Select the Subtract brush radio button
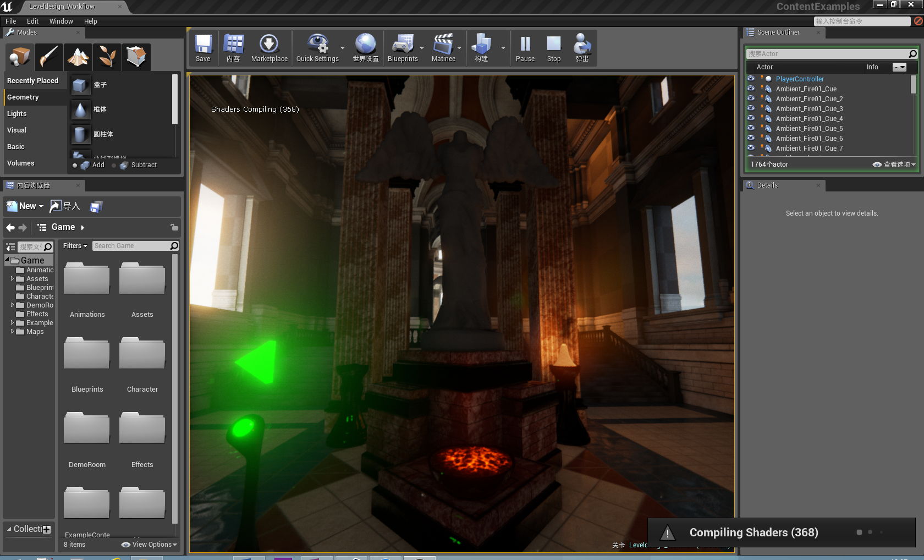924x560 pixels. [114, 165]
